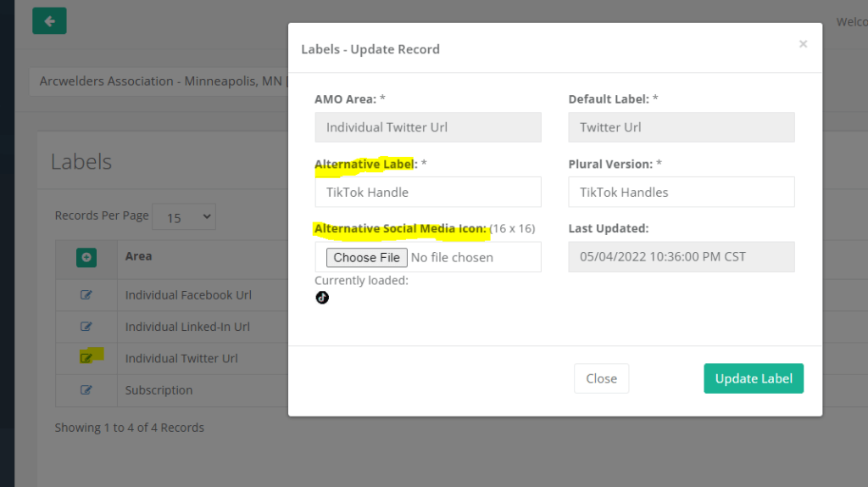Edit the Individual Twitter Url row

[x=86, y=358]
